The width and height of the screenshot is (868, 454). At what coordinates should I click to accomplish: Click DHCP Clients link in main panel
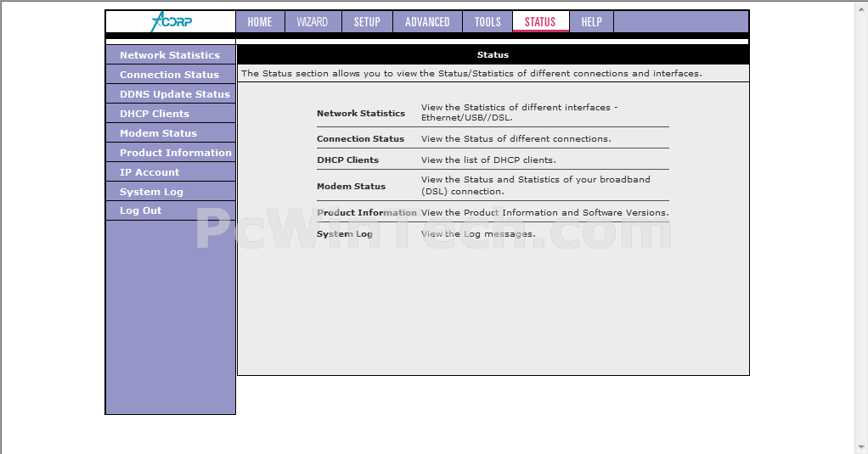point(347,160)
